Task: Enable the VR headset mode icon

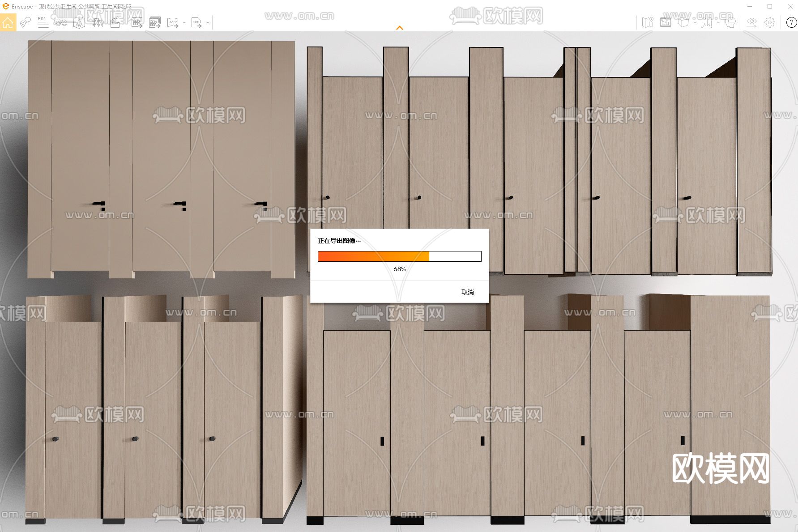Action: pyautogui.click(x=730, y=22)
